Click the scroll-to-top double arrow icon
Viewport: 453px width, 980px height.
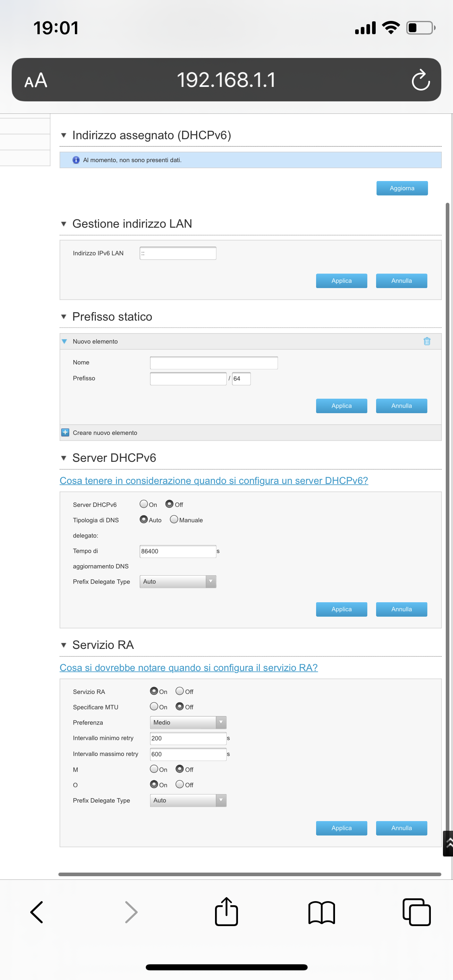click(x=449, y=843)
